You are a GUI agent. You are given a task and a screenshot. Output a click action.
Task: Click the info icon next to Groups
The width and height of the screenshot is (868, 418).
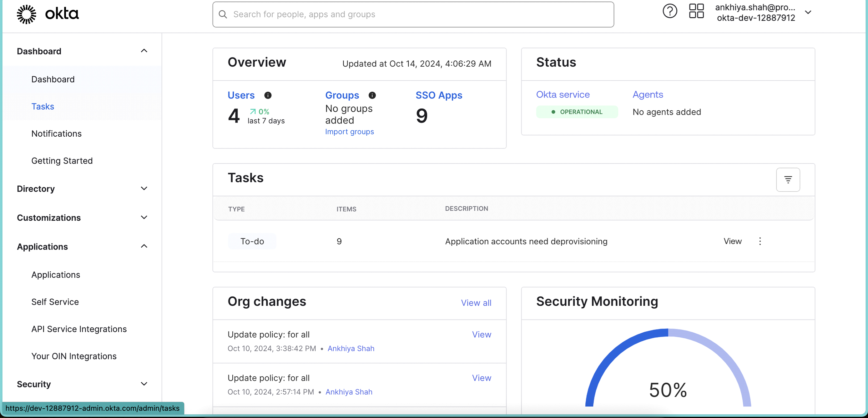point(372,95)
